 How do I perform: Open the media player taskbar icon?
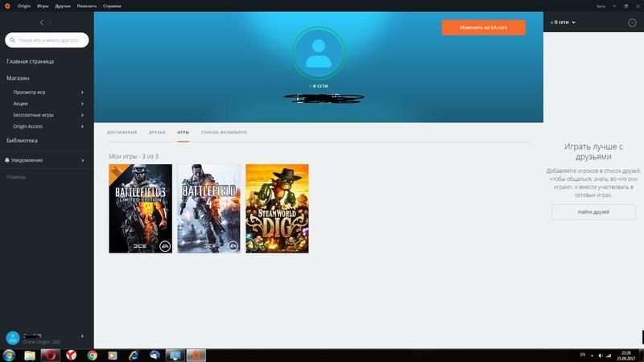pos(113,356)
